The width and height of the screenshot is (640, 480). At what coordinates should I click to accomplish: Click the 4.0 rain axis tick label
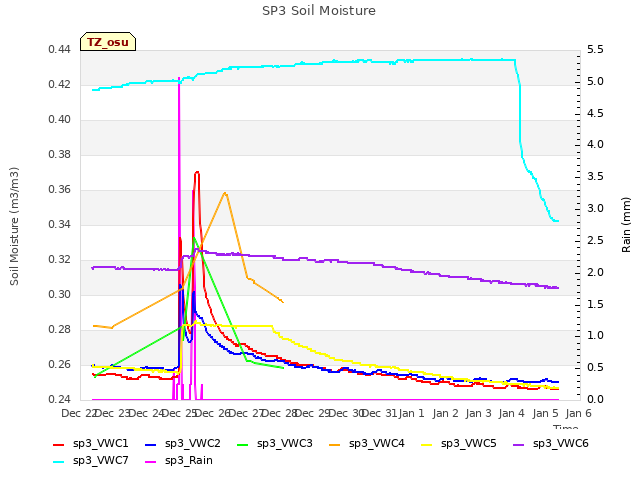[x=595, y=144]
